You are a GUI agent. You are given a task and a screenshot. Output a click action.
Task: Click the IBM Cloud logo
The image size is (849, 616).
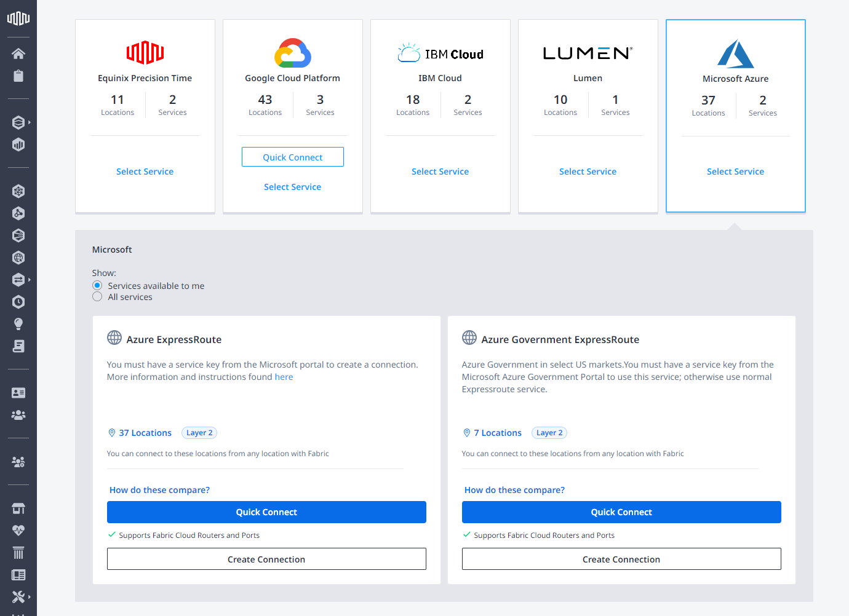tap(440, 53)
